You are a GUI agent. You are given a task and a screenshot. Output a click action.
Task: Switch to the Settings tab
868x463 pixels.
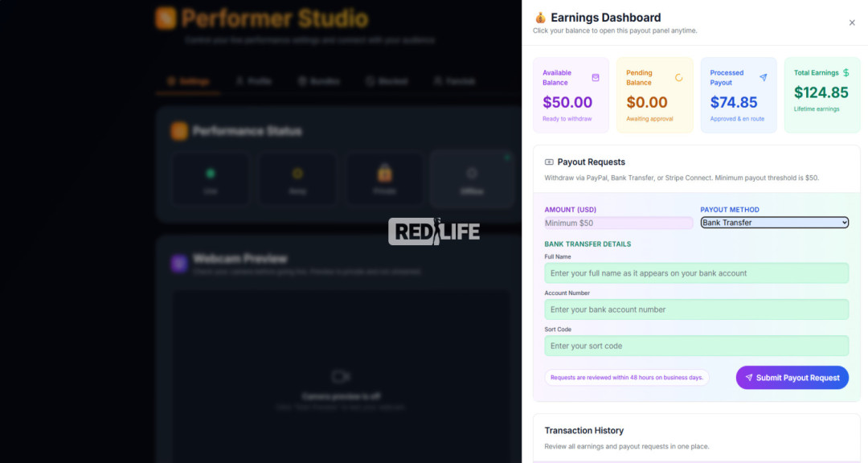188,81
